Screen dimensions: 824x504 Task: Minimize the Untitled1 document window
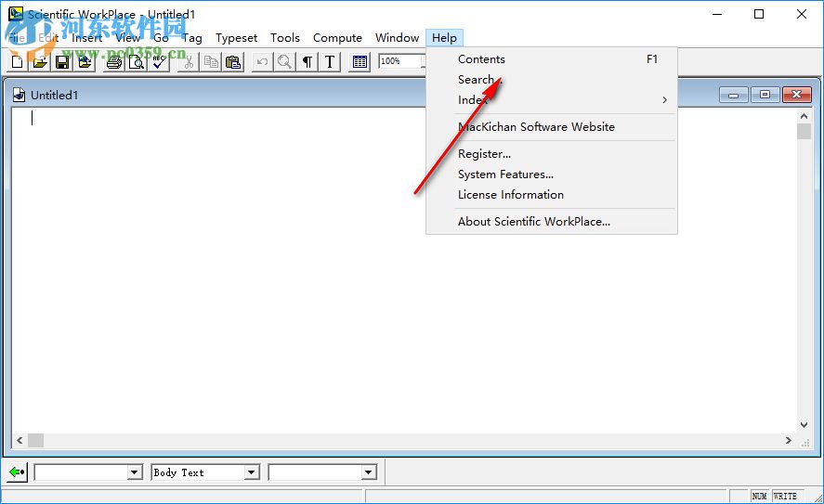pyautogui.click(x=734, y=95)
